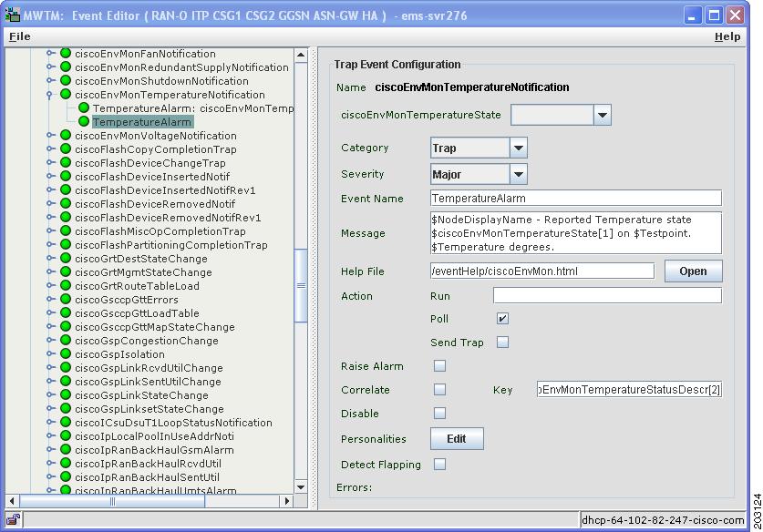Expand the ciscoGspLinkRcvdUtilChange node

click(x=50, y=368)
